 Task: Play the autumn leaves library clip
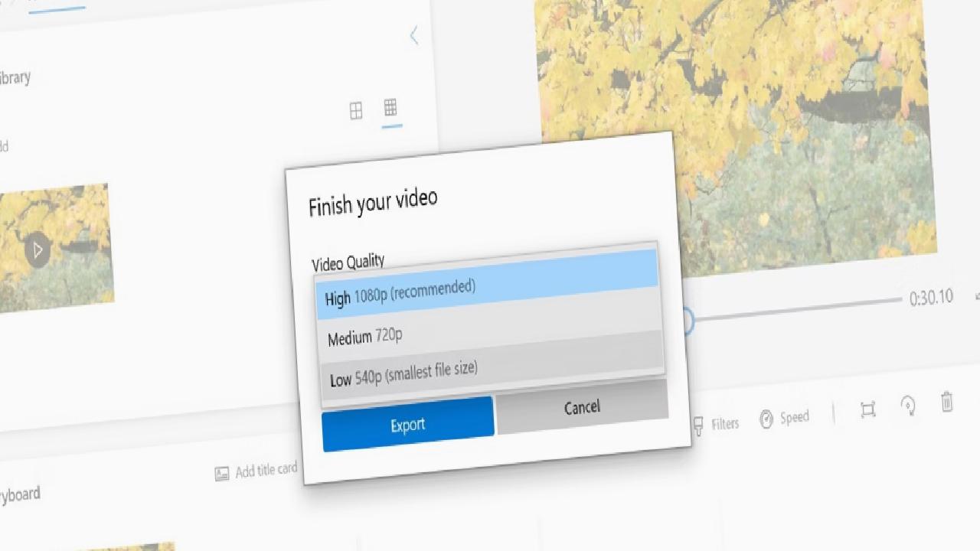click(37, 250)
